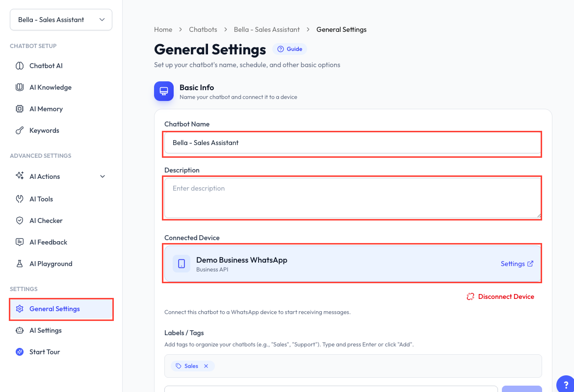This screenshot has width=574, height=392.
Task: Click the AI Actions sparkle icon
Action: (20, 175)
